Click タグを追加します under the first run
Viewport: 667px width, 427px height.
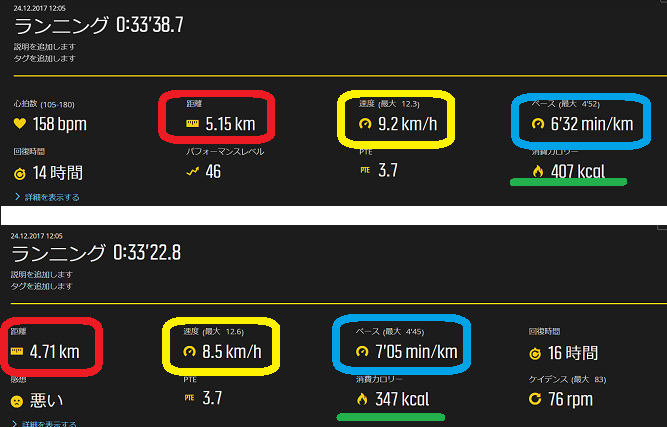pyautogui.click(x=45, y=58)
